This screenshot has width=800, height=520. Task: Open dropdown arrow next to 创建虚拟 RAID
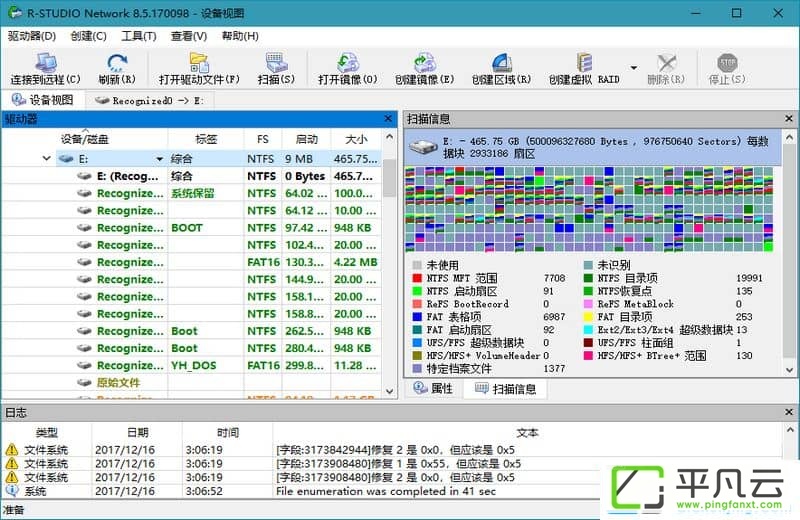tap(633, 67)
